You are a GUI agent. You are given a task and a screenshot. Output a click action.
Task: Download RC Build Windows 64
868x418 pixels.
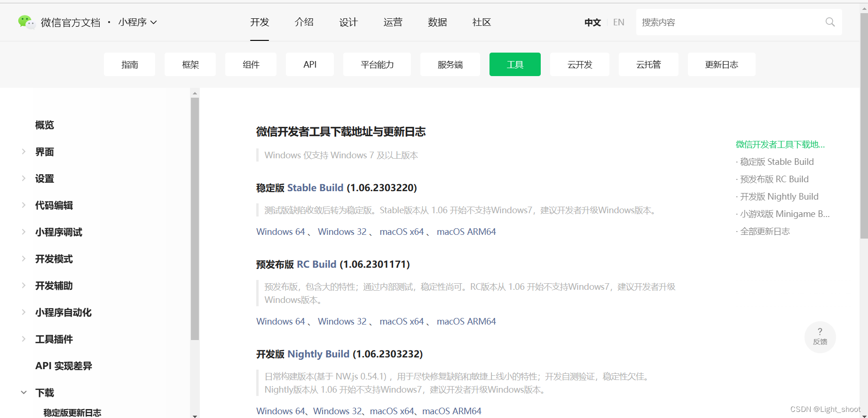point(281,321)
